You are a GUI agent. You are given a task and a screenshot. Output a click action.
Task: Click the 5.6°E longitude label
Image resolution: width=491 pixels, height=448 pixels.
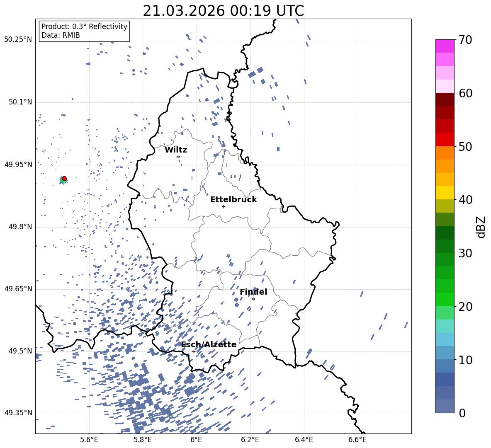pyautogui.click(x=89, y=440)
